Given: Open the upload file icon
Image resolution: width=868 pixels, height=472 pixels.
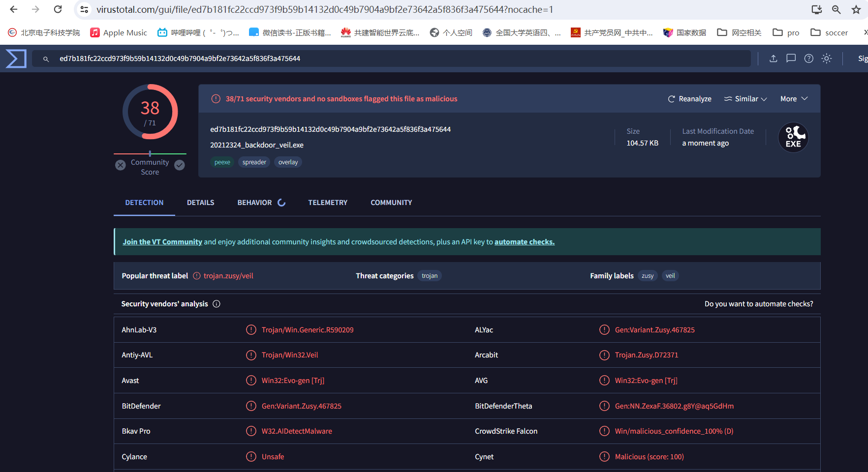Looking at the screenshot, I should pos(774,59).
